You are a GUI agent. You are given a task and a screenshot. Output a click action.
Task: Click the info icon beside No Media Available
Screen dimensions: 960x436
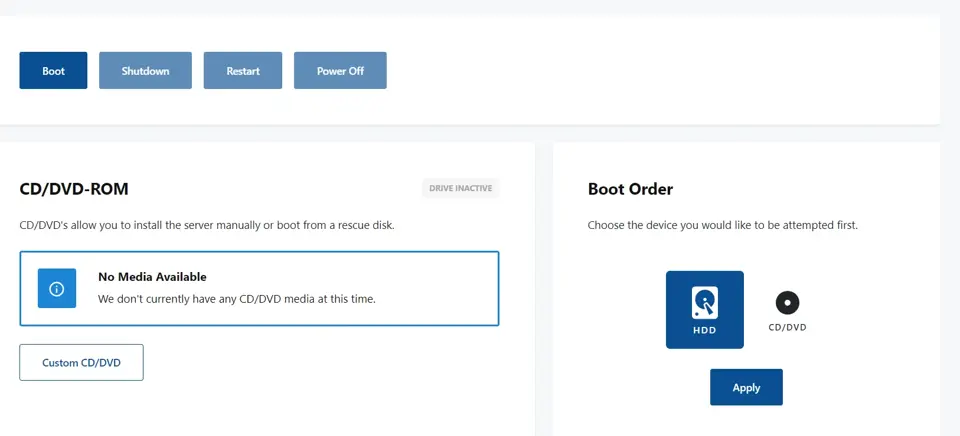point(57,288)
